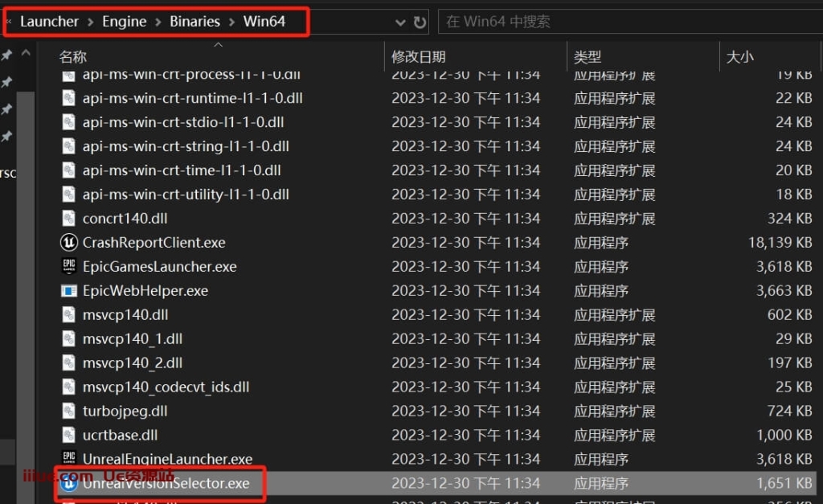Image resolution: width=823 pixels, height=504 pixels.
Task: Expand the chevron after Launcher breadcrumb
Action: [x=90, y=22]
